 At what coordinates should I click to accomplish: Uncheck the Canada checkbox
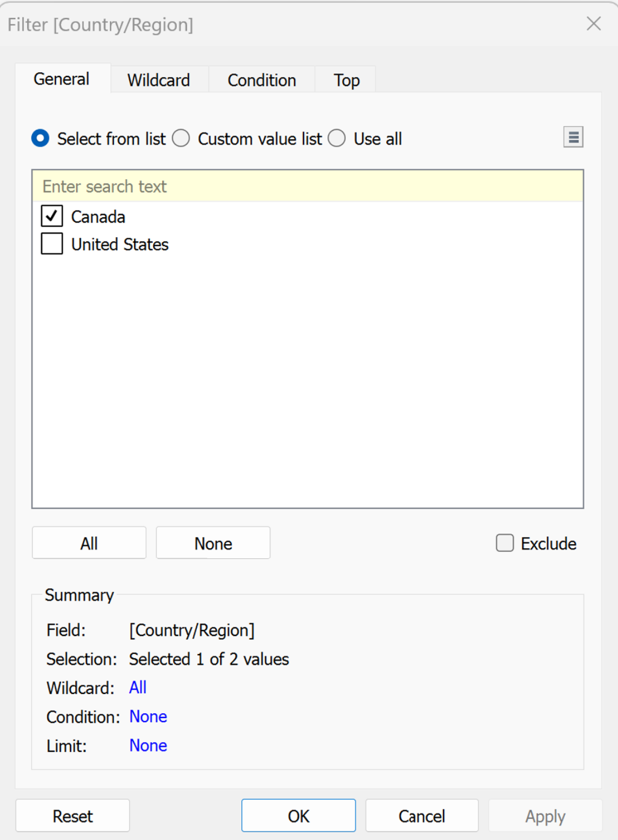(x=52, y=216)
